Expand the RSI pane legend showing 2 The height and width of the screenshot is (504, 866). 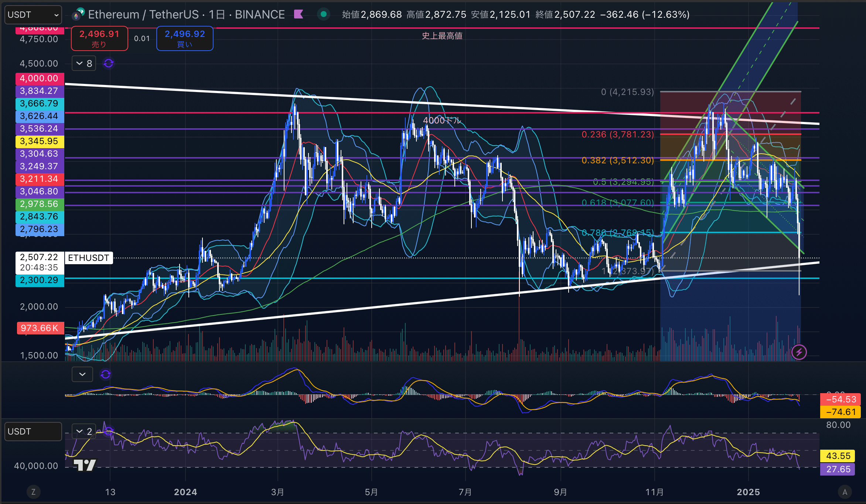point(84,431)
